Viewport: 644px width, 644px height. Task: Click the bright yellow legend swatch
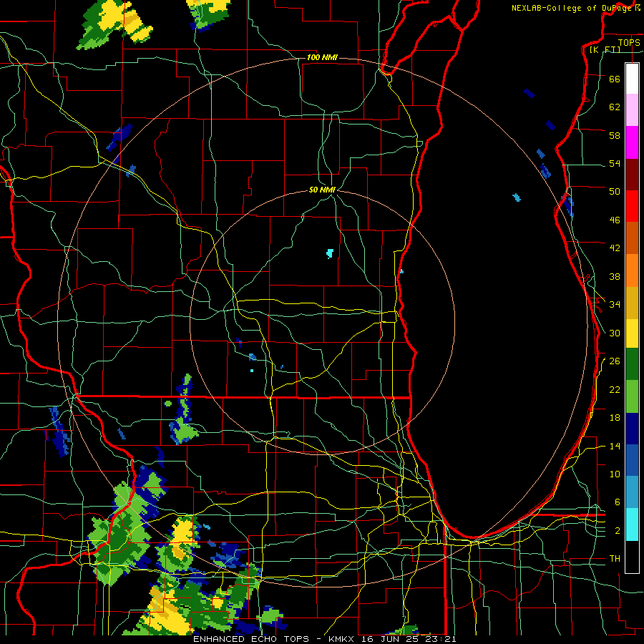632,333
